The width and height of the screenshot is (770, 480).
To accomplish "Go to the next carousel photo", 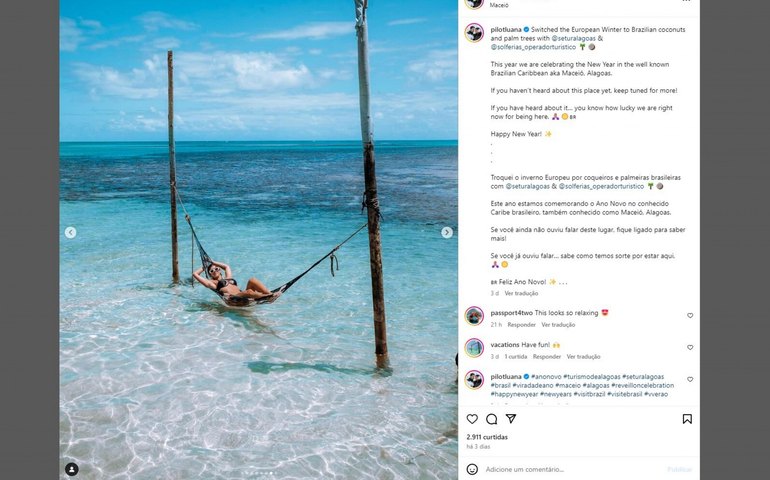I will coord(447,232).
